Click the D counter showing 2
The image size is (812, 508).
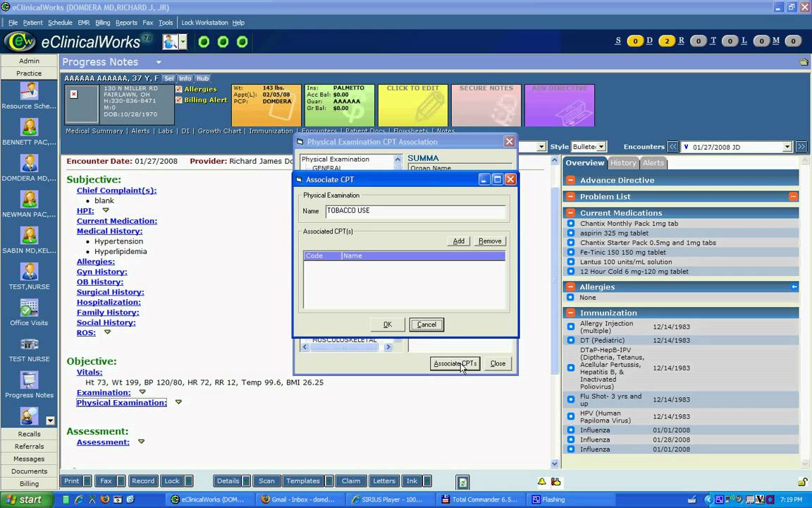[667, 41]
